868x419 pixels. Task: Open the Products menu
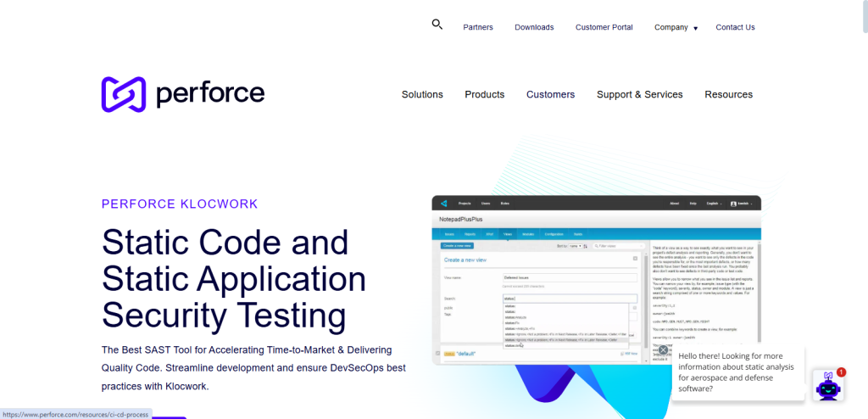coord(484,94)
